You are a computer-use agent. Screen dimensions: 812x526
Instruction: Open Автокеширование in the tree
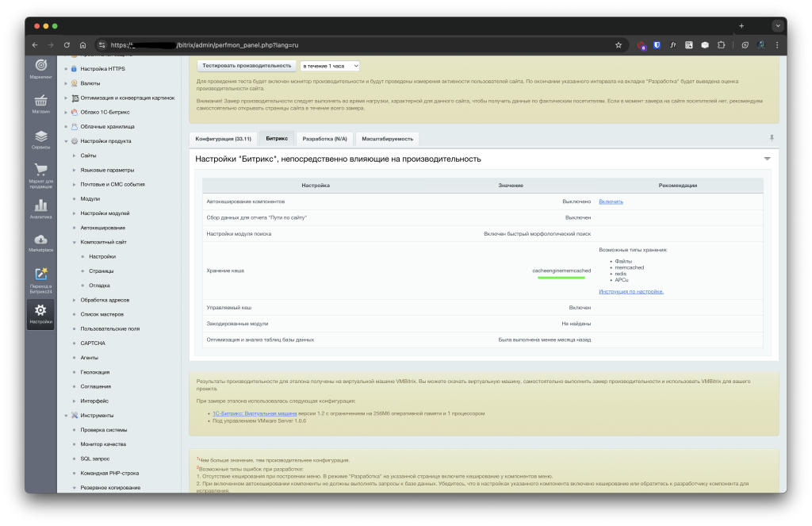point(102,228)
